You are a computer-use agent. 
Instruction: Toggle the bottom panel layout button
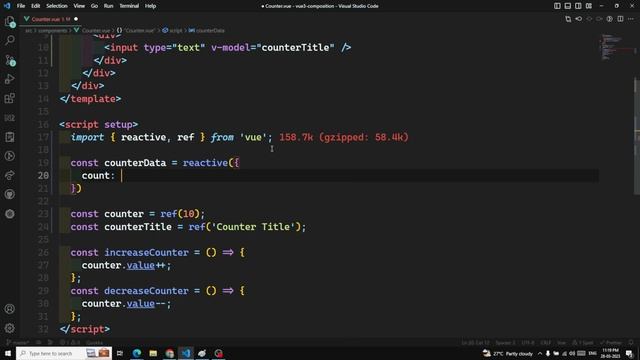coord(568,6)
